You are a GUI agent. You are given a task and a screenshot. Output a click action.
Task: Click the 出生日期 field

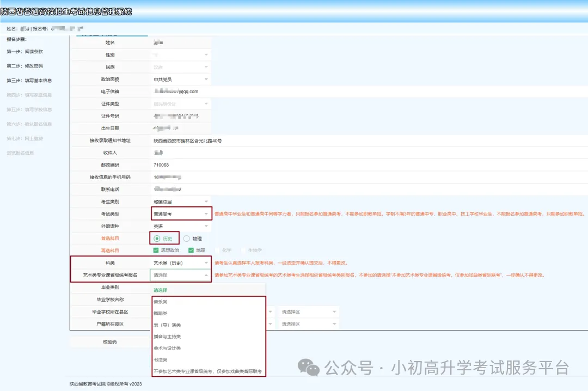181,129
